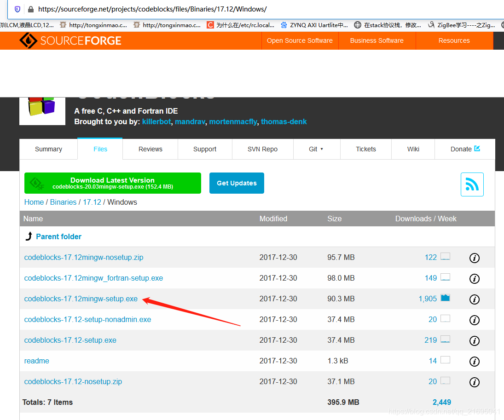Expand the Git dropdown tab

coord(316,149)
